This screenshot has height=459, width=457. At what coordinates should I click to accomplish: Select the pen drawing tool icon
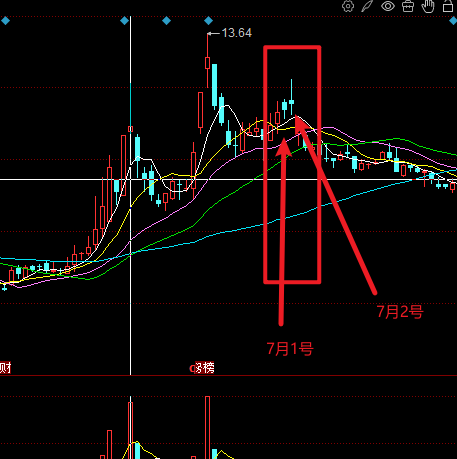(x=367, y=6)
